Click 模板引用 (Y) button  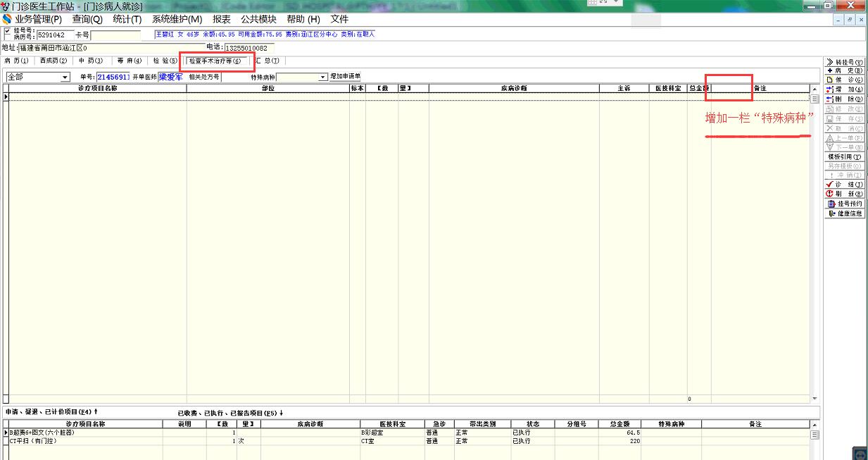point(844,156)
